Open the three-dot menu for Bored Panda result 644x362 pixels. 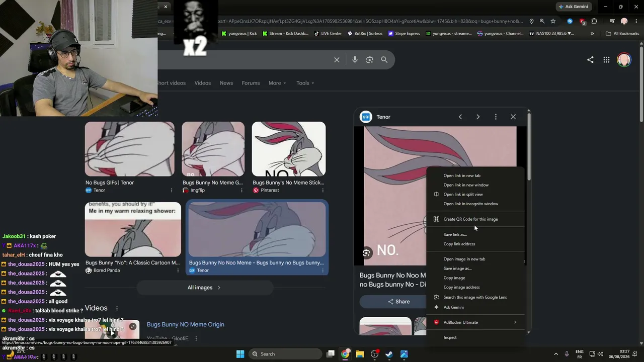[178, 270]
